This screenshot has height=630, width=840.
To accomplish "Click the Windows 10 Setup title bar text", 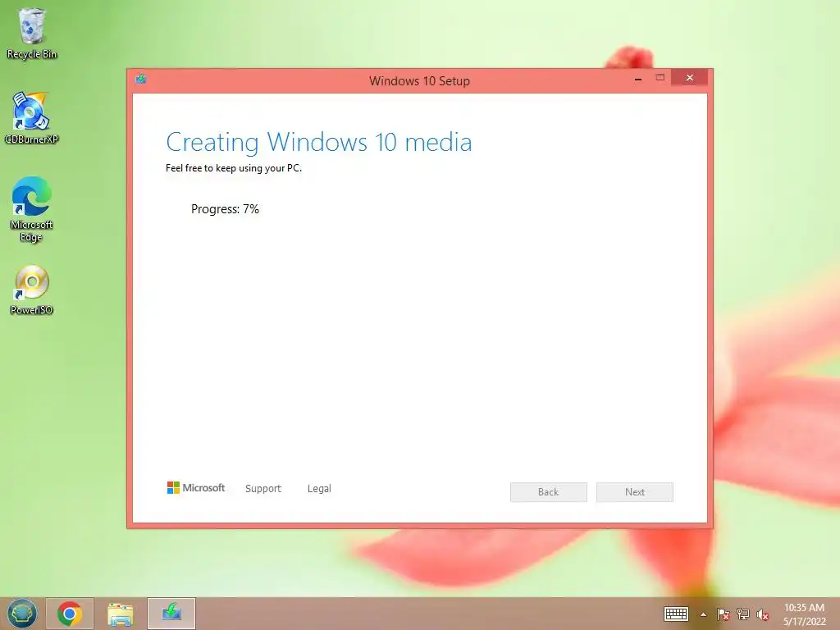I will pos(419,81).
